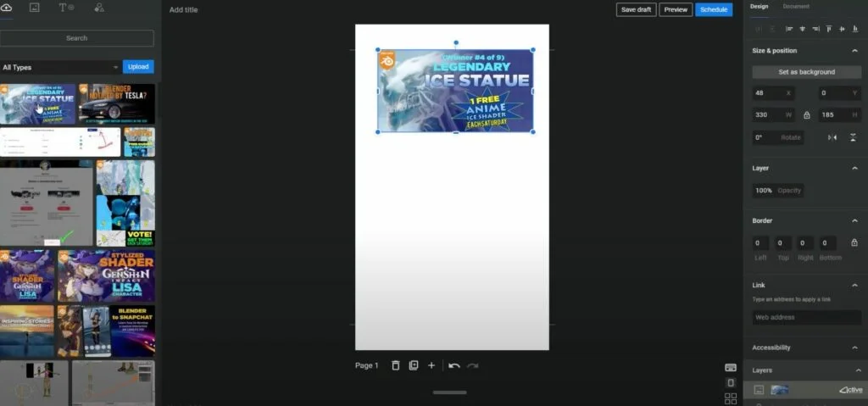The image size is (868, 406).
Task: Flip the element horizontally
Action: click(832, 137)
